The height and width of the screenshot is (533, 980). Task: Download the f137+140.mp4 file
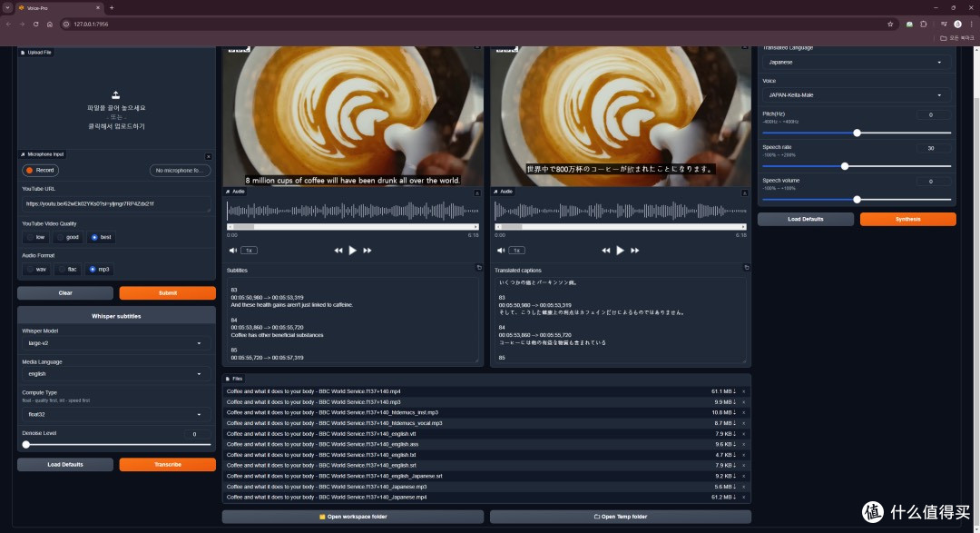723,391
